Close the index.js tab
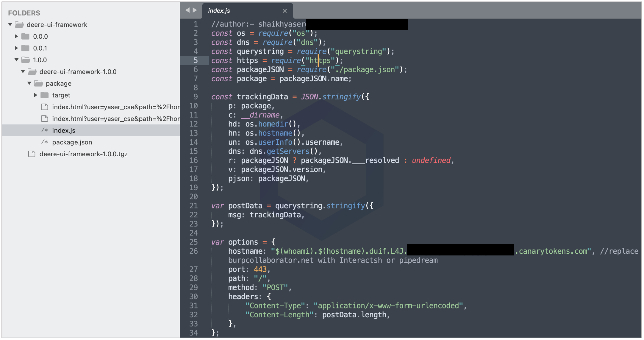Viewport: 644px width, 340px height. [x=285, y=11]
